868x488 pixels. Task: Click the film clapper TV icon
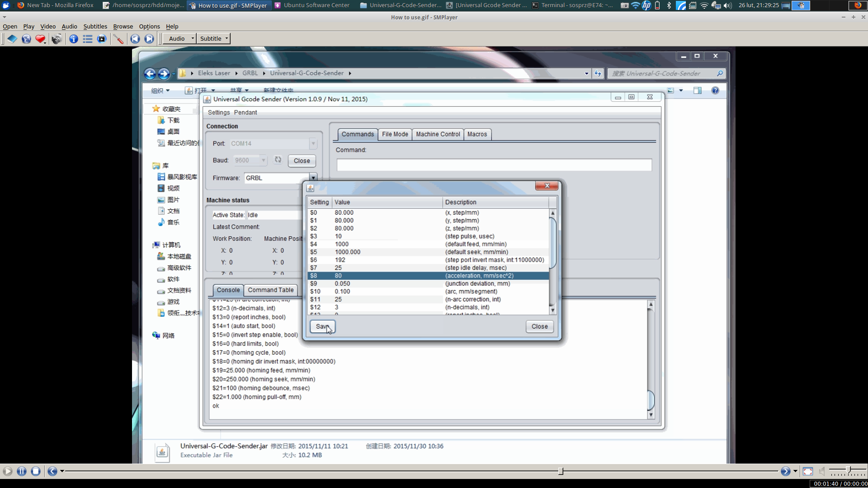pyautogui.click(x=102, y=39)
